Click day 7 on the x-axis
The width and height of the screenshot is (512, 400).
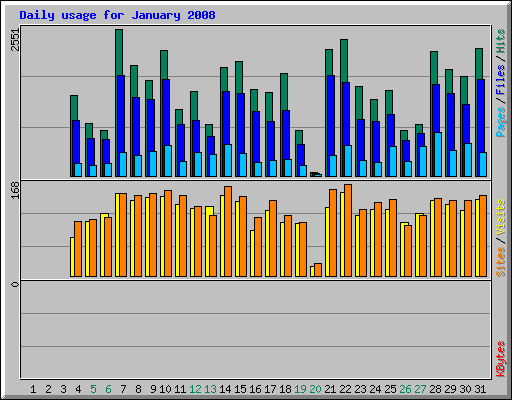(123, 389)
